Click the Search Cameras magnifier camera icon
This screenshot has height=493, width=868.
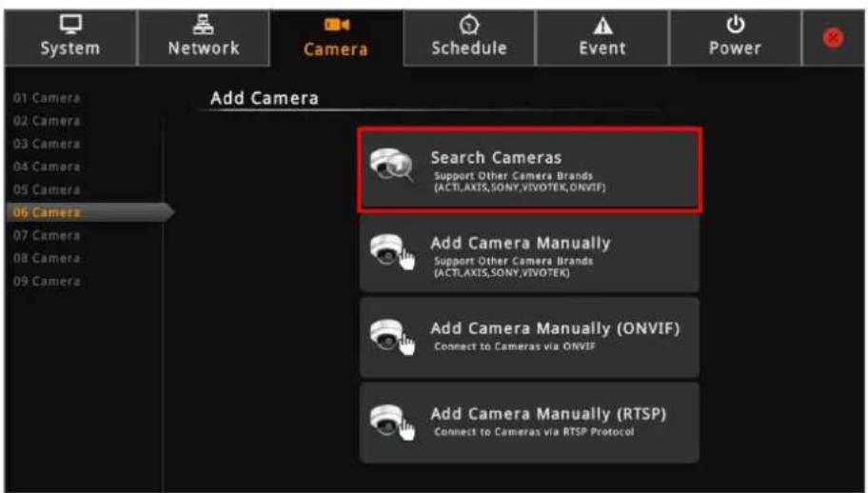coord(392,165)
